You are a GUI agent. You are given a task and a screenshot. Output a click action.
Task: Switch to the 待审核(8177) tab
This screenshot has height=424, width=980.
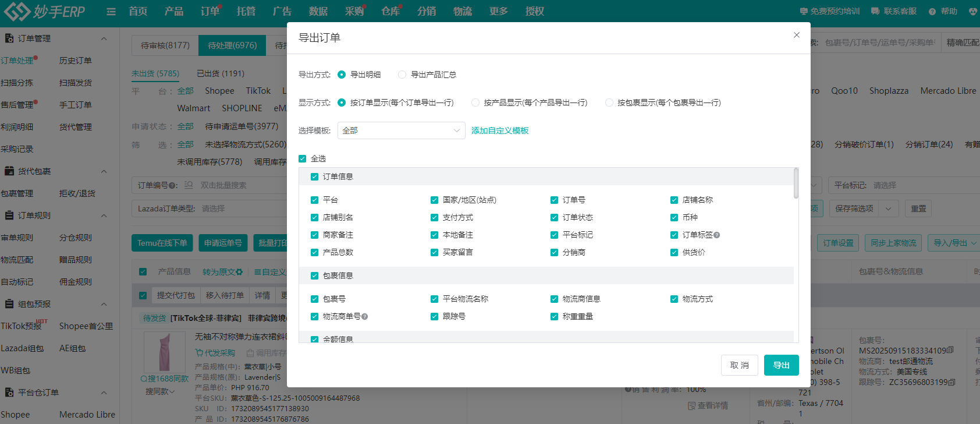point(165,45)
